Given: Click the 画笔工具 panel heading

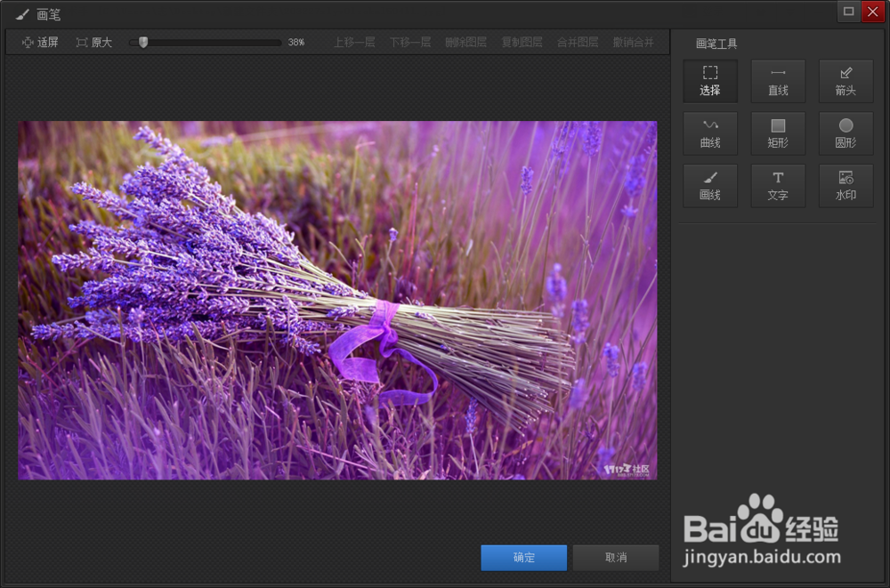Looking at the screenshot, I should (x=716, y=43).
